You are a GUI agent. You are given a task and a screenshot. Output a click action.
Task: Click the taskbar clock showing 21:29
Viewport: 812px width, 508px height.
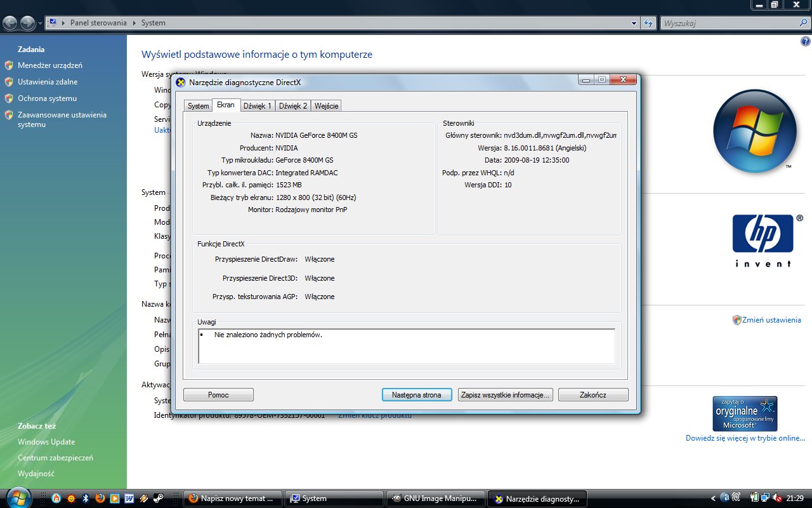point(795,498)
